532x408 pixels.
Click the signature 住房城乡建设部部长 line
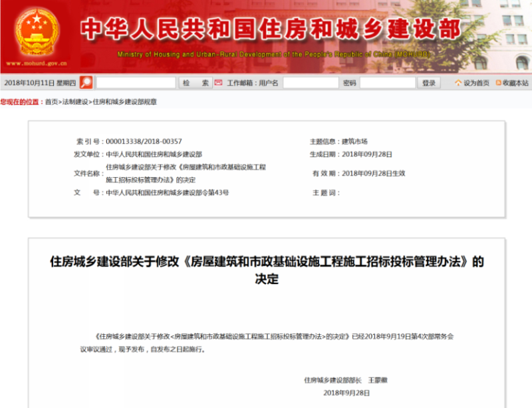pyautogui.click(x=346, y=380)
